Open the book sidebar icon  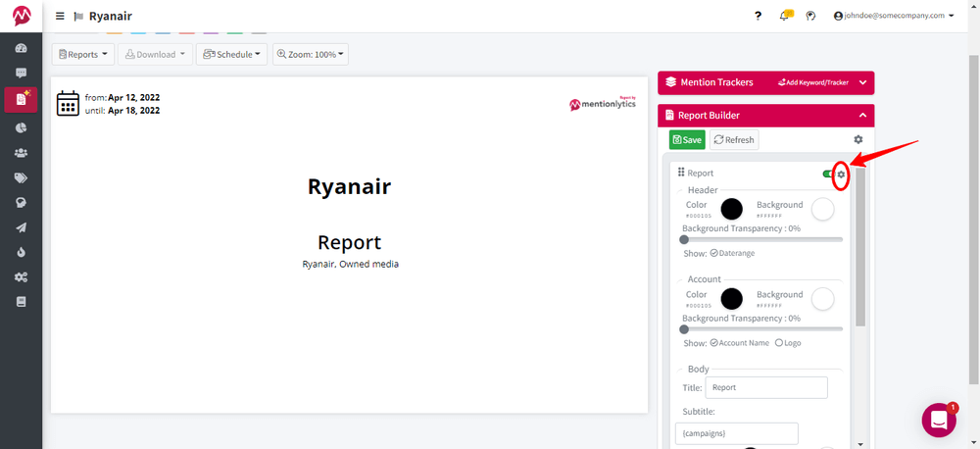point(22,302)
